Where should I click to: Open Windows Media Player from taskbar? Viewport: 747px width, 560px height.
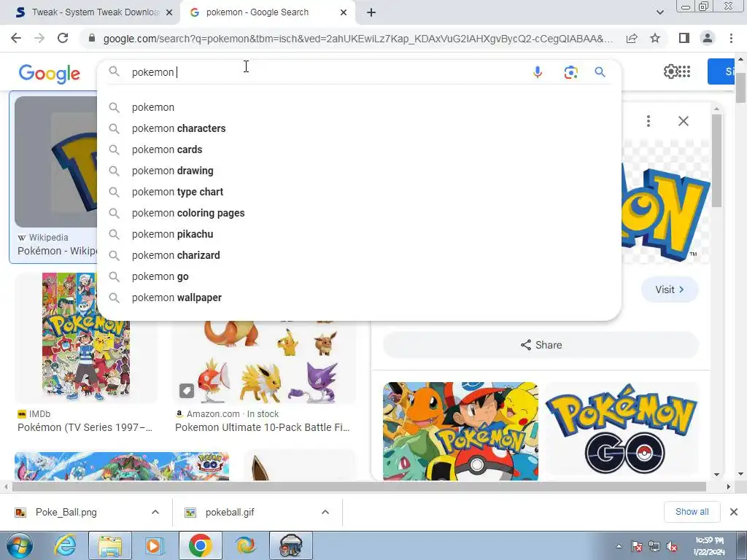154,545
